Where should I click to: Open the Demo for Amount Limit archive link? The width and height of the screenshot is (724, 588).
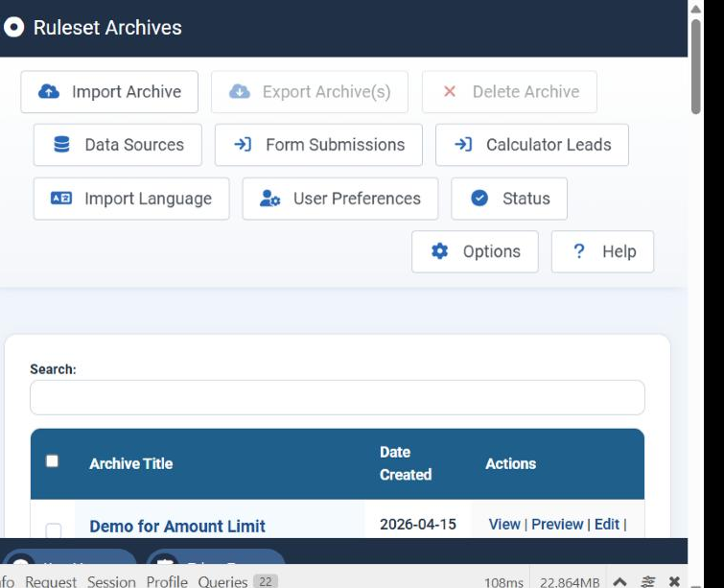click(177, 526)
